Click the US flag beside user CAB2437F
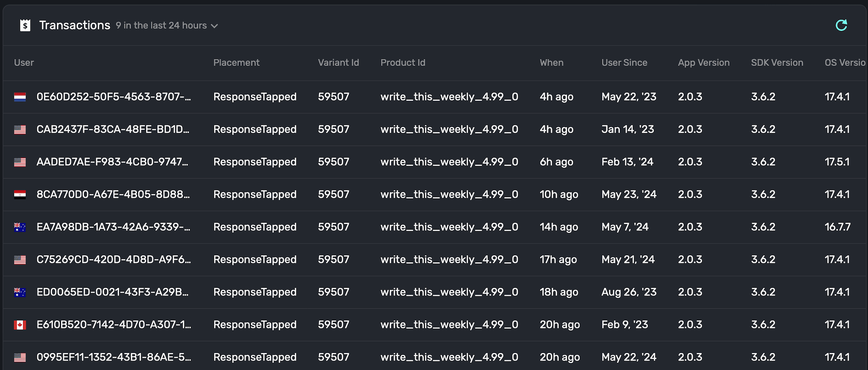868x370 pixels. pyautogui.click(x=20, y=130)
